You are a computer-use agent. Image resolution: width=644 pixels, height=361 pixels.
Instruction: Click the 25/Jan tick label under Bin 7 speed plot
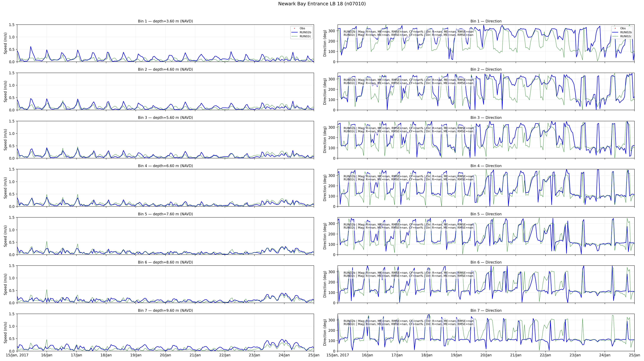313,355
